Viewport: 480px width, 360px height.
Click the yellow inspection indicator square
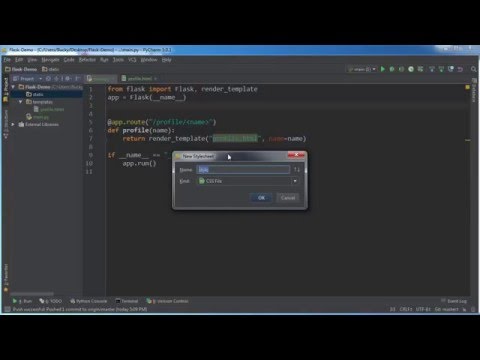pyautogui.click(x=467, y=87)
